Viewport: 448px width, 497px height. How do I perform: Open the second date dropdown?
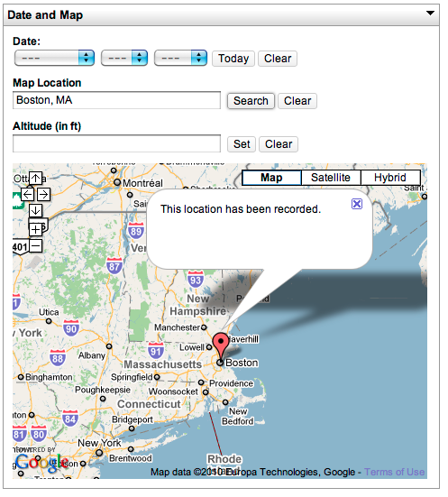(124, 58)
